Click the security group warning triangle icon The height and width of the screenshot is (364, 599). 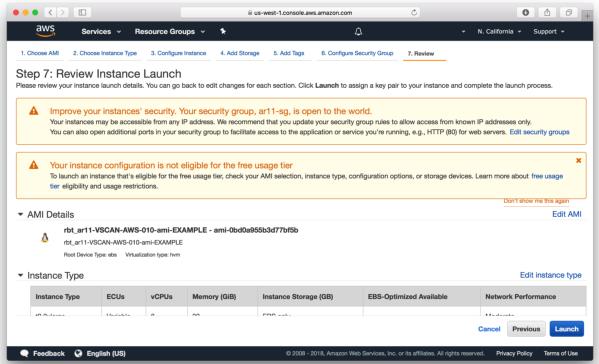(34, 111)
